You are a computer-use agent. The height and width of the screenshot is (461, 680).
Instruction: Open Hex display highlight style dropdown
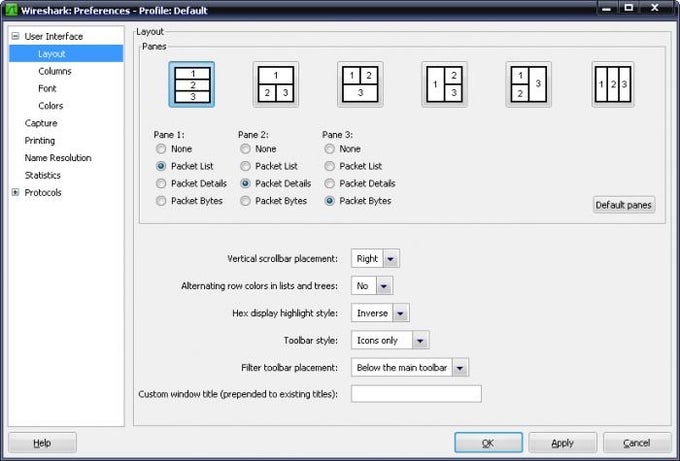pyautogui.click(x=380, y=313)
